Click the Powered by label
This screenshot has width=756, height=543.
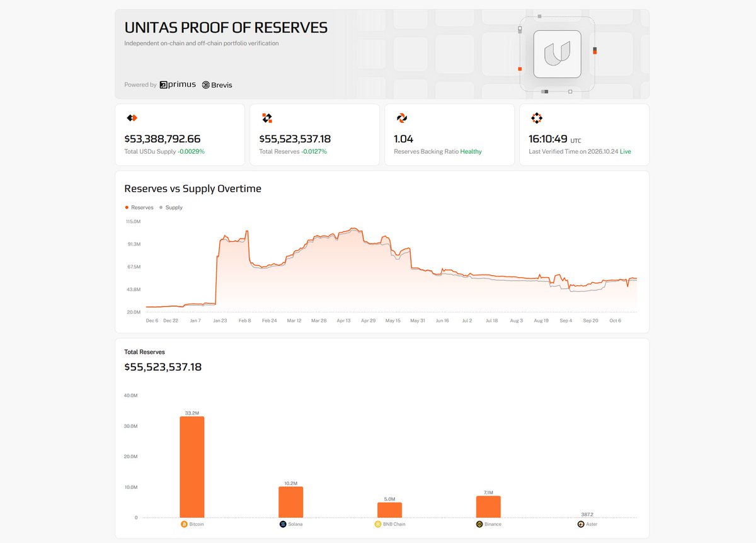point(140,84)
